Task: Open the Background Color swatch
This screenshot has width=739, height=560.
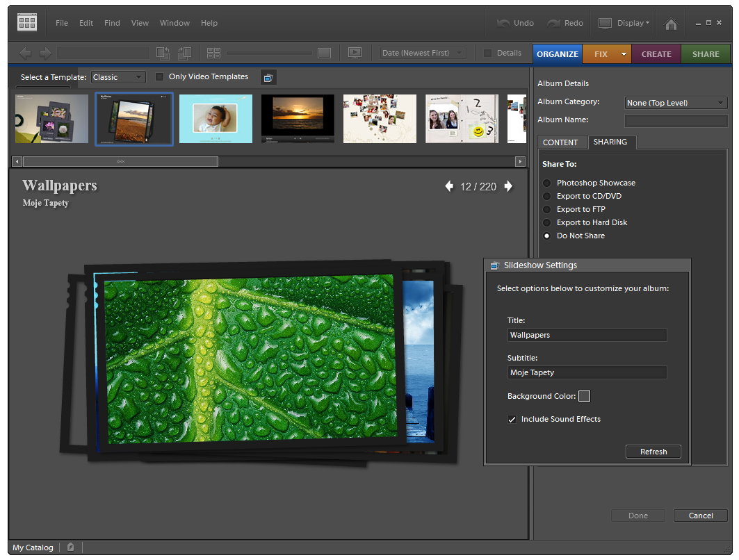Action: click(584, 396)
